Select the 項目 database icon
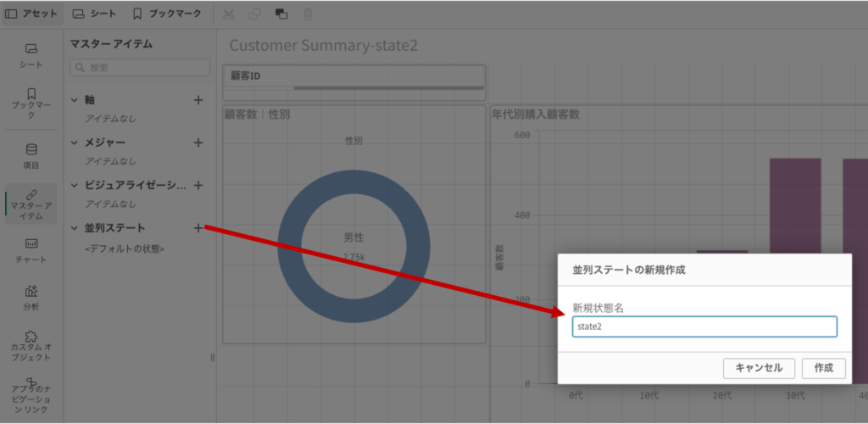This screenshot has height=424, width=868. pyautogui.click(x=31, y=149)
